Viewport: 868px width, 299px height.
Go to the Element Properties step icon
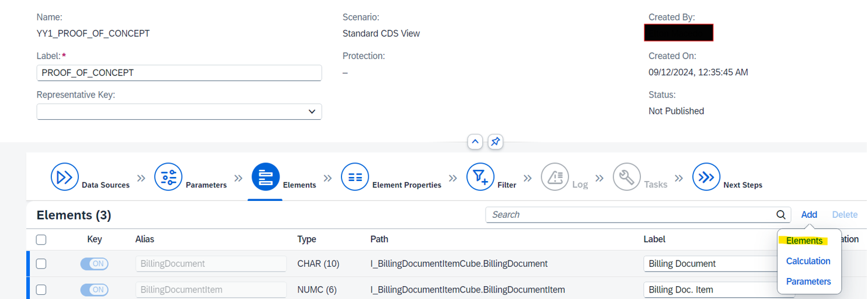point(355,177)
